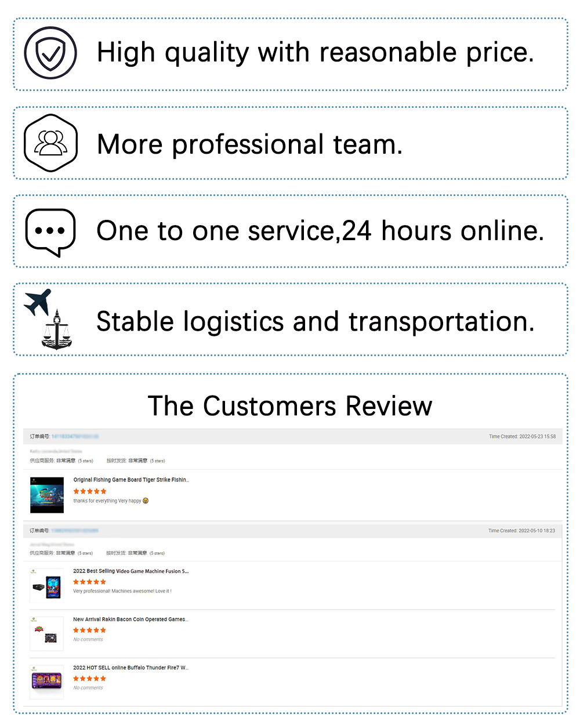Click star rating under Buffalo Thunder product
Screen dimensions: 580x728
point(89,678)
